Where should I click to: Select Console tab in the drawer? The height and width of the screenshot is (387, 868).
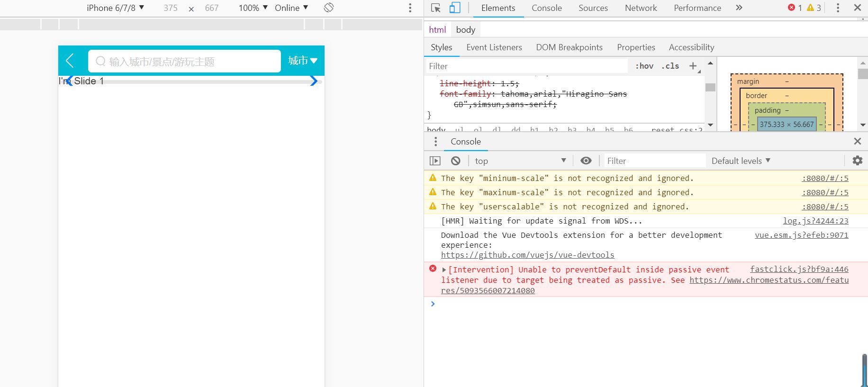[x=466, y=142]
